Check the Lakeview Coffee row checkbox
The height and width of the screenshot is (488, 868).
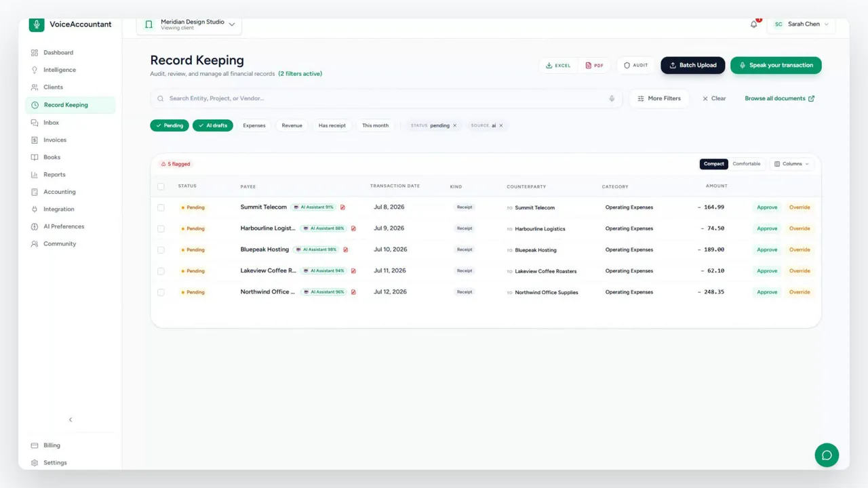pyautogui.click(x=161, y=271)
